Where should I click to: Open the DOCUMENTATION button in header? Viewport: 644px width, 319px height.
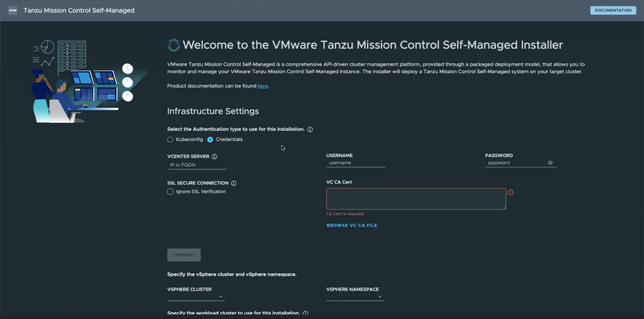pos(613,10)
